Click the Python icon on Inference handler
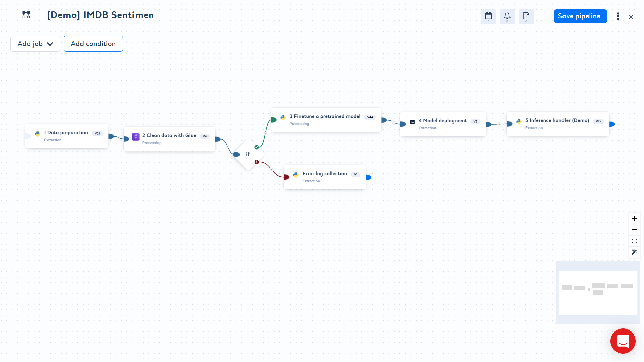644x362 pixels. [519, 121]
